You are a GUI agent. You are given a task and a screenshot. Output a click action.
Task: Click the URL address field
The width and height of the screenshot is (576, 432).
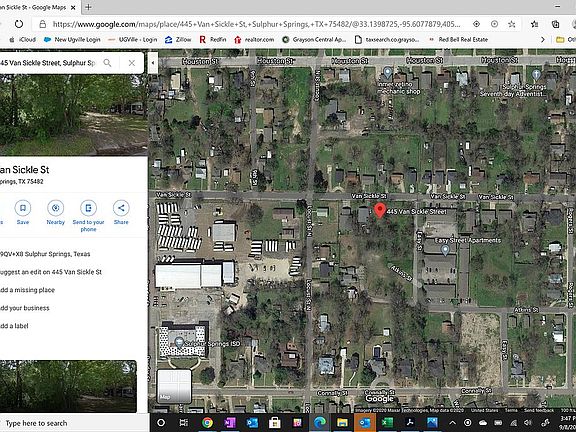[256, 24]
